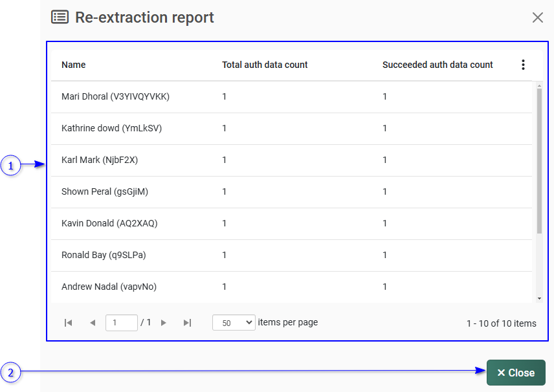Select the Kathrine dowd row
The image size is (554, 392).
point(111,128)
